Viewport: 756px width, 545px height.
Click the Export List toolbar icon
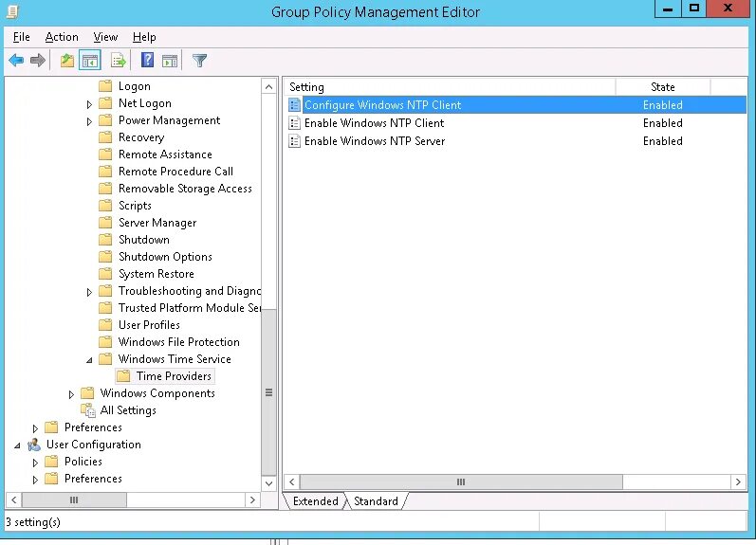click(x=118, y=61)
